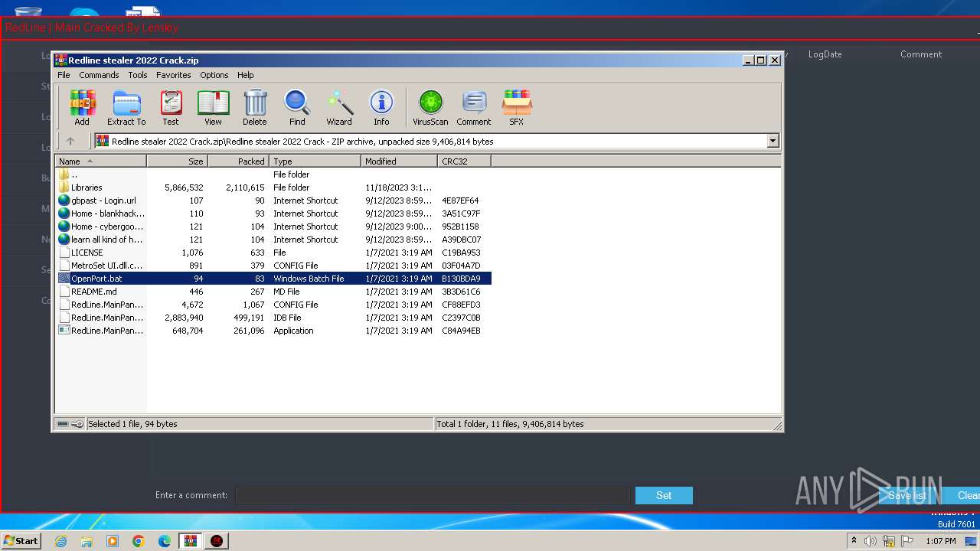The width and height of the screenshot is (980, 551).
Task: Click the drive icon in status bar
Action: click(63, 424)
